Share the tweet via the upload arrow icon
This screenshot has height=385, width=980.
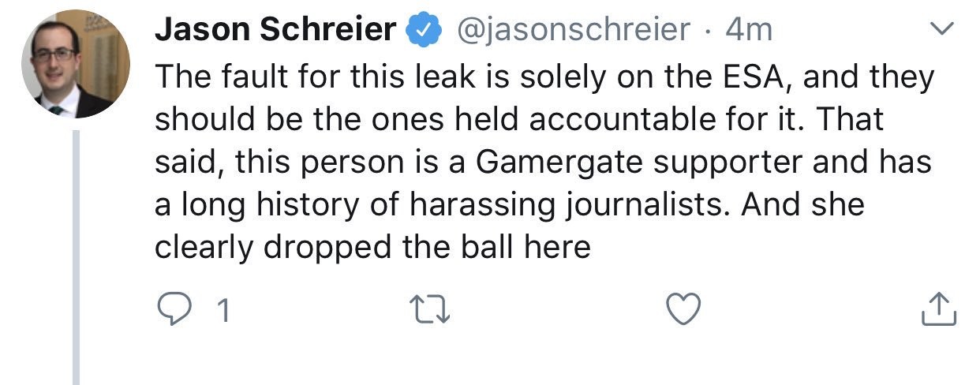(939, 309)
